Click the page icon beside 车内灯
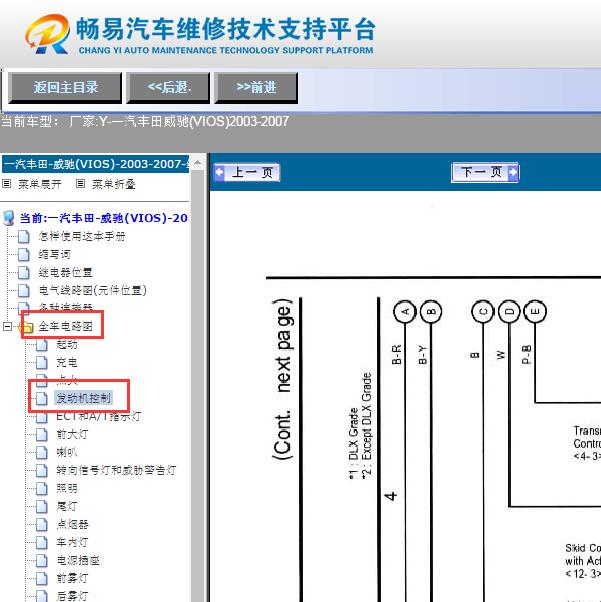The width and height of the screenshot is (601, 602). point(42,542)
